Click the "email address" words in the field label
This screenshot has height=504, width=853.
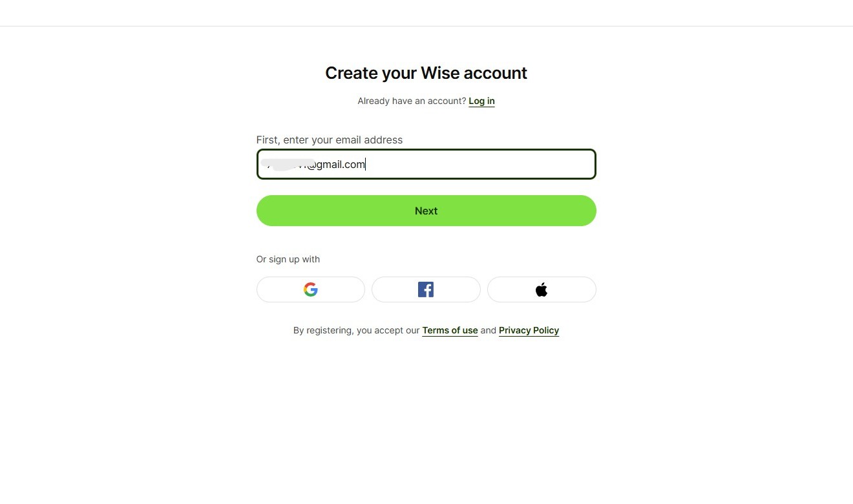pos(370,140)
